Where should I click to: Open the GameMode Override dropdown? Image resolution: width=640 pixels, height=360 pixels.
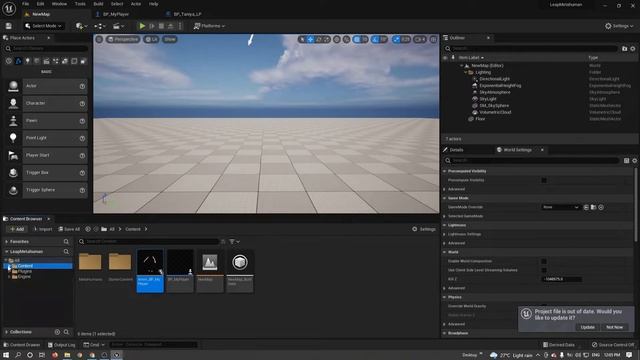(x=560, y=207)
